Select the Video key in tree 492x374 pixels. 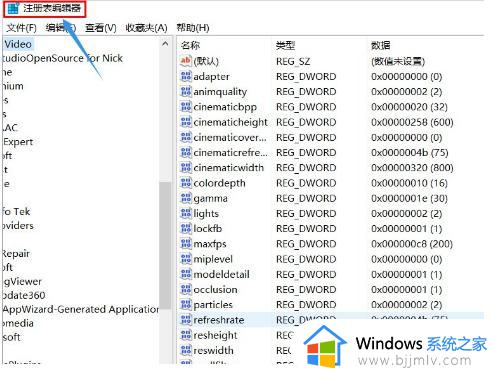pos(18,44)
